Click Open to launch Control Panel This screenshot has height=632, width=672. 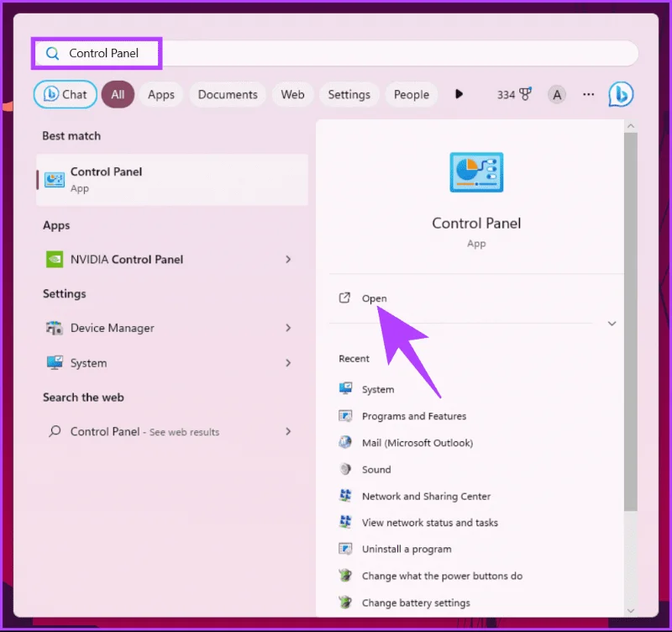tap(374, 298)
